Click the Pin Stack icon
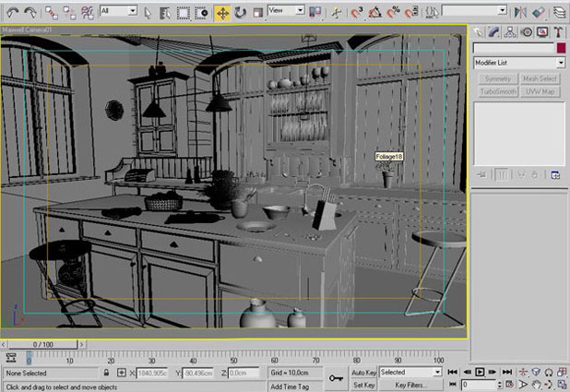The image size is (570, 392). click(481, 175)
